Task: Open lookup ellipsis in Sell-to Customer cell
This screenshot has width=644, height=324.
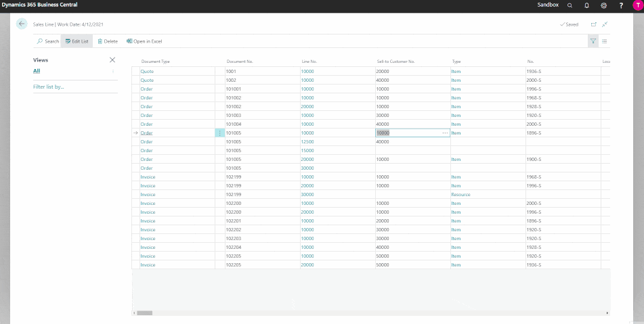Action: pos(445,133)
